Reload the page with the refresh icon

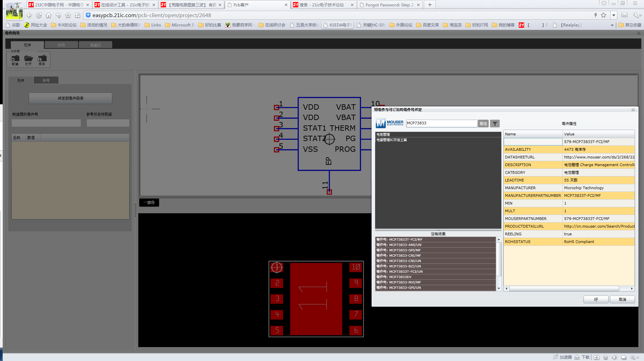point(39,15)
